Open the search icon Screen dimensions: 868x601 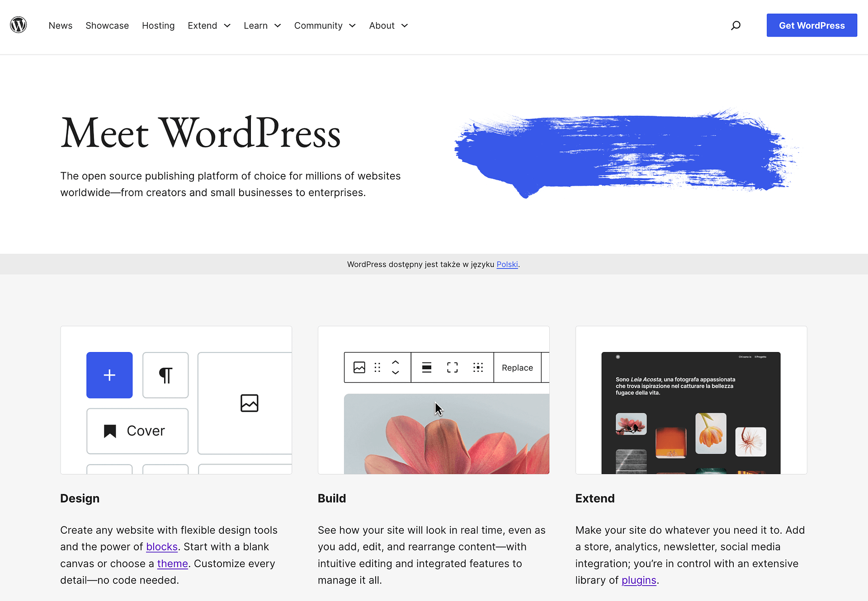coord(737,25)
